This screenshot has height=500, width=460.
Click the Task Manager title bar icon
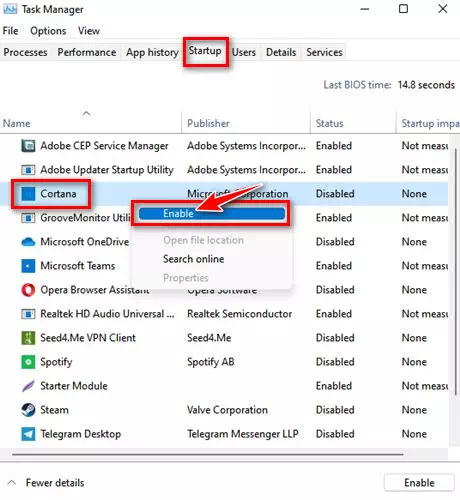tap(10, 9)
